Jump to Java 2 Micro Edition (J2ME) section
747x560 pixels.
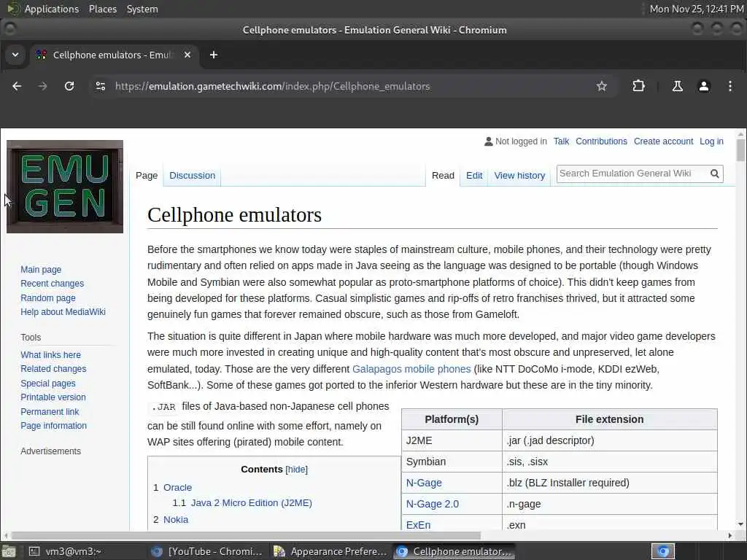click(251, 503)
